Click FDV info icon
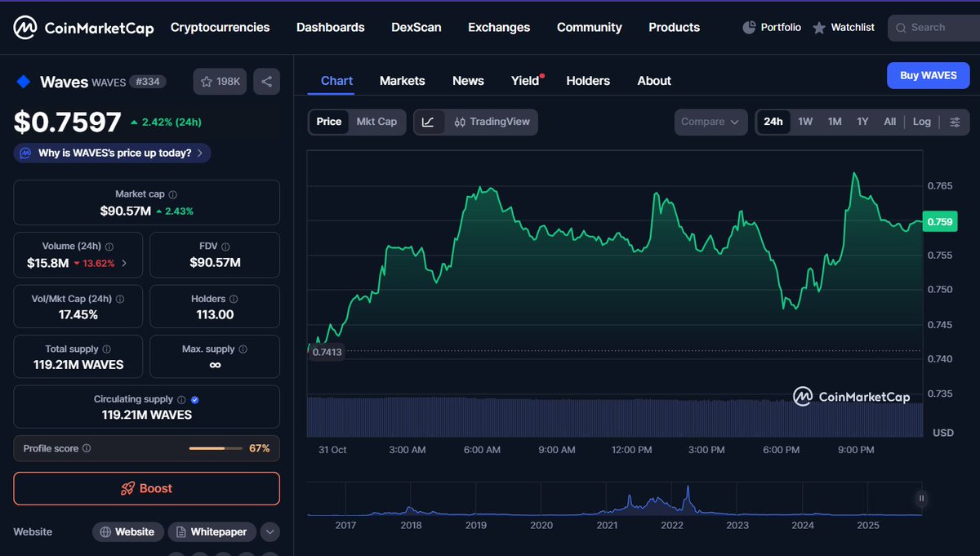 tap(226, 246)
